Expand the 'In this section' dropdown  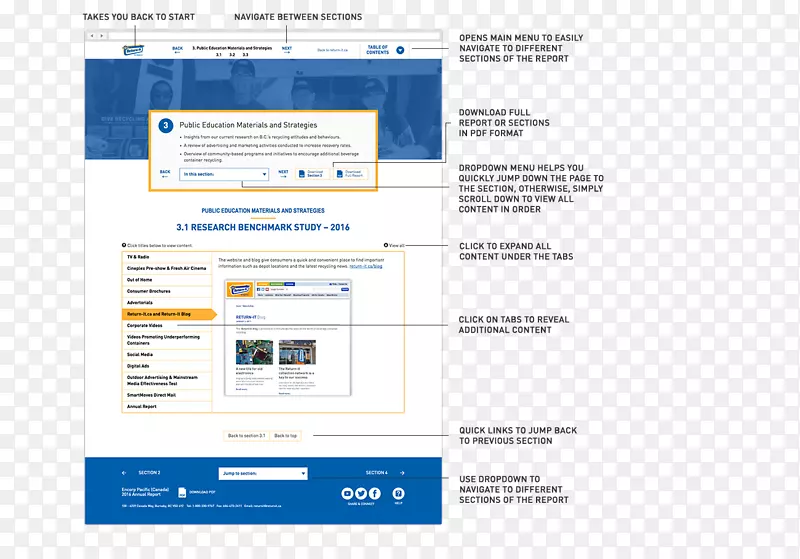click(x=225, y=174)
